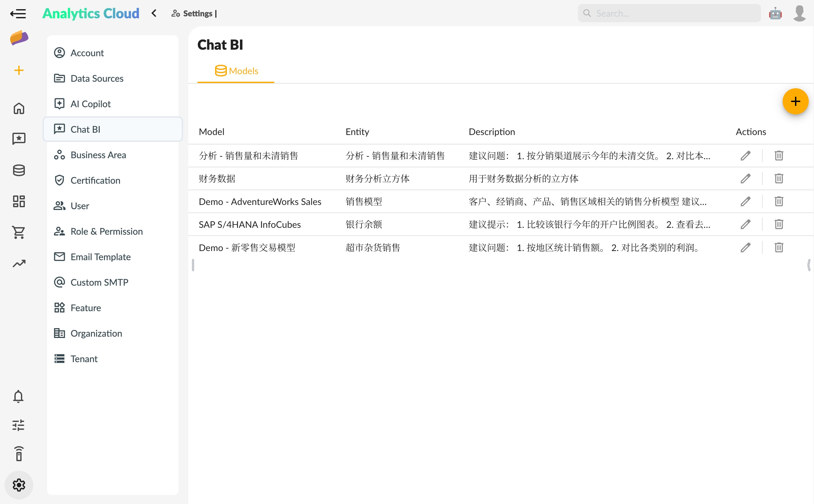Open the AI copilot robot icon
Image resolution: width=814 pixels, height=504 pixels.
click(775, 14)
